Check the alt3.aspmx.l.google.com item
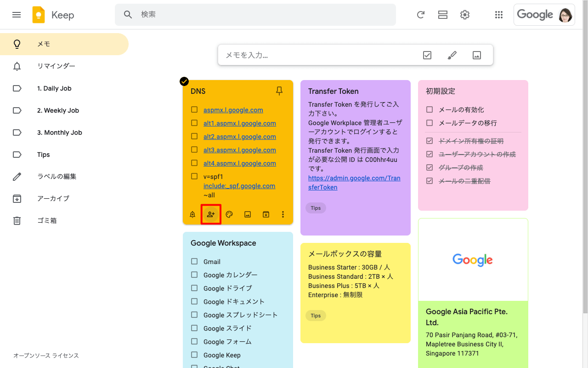This screenshot has height=368, width=588. (x=194, y=150)
